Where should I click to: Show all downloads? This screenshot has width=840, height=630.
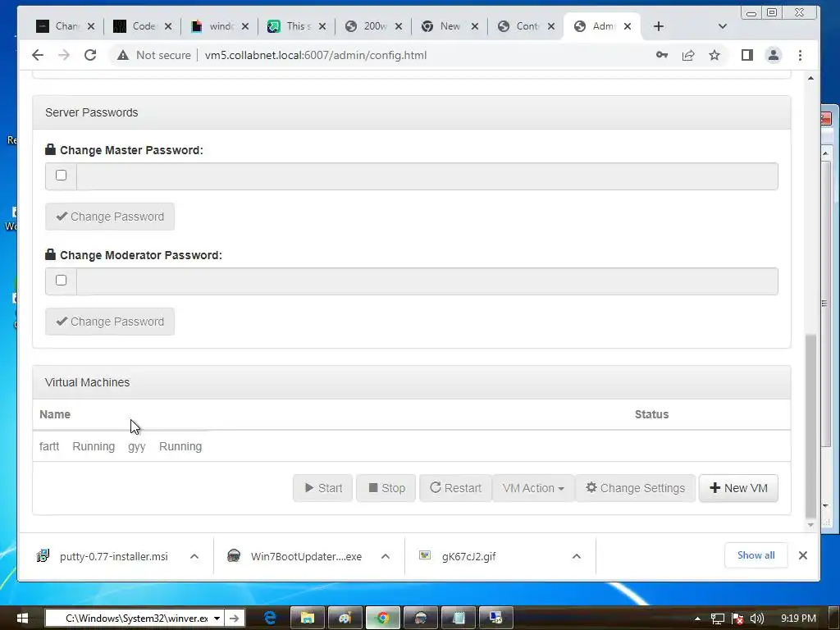coord(756,555)
